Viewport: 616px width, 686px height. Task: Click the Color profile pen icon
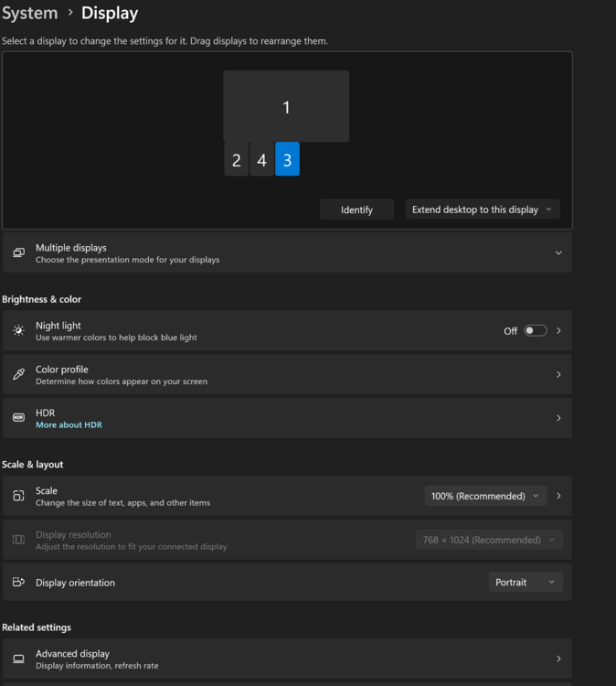18,375
